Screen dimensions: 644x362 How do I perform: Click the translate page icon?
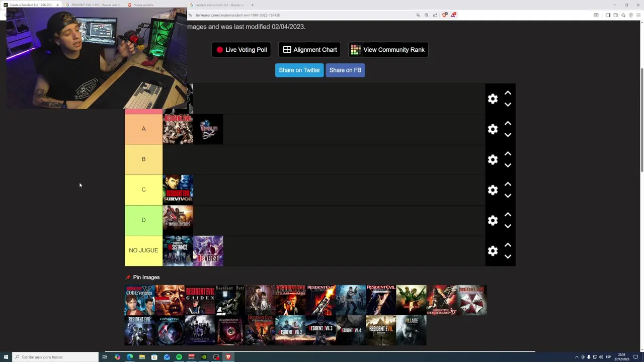(418, 15)
